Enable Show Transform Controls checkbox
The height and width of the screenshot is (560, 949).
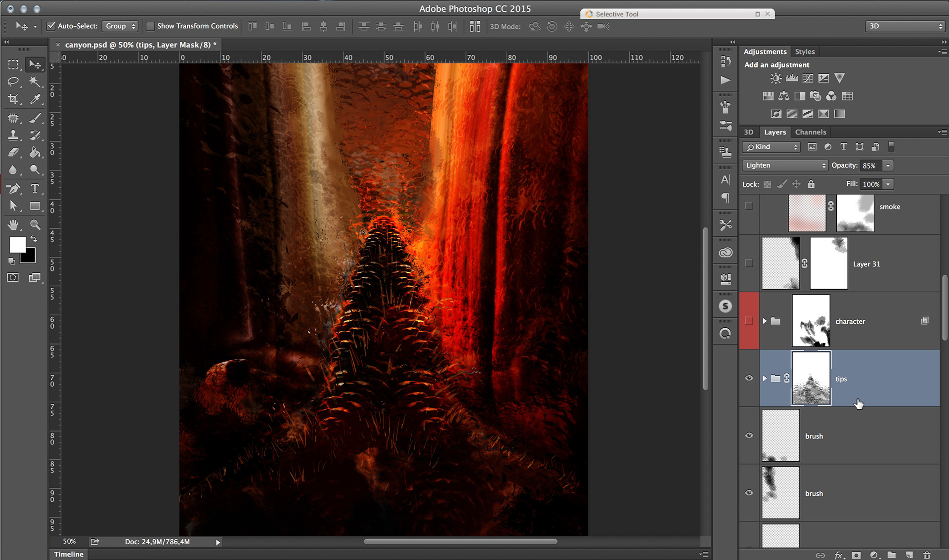coord(150,26)
